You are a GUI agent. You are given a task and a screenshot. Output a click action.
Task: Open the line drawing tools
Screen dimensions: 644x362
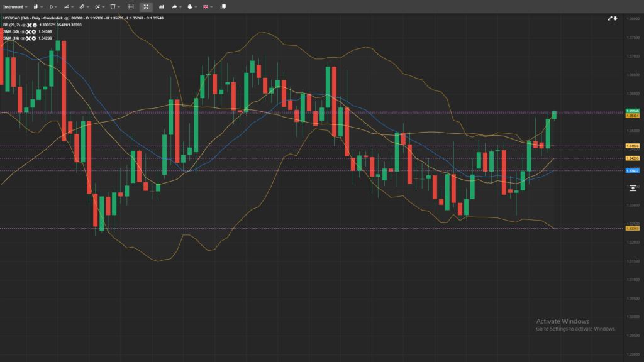pos(68,6)
